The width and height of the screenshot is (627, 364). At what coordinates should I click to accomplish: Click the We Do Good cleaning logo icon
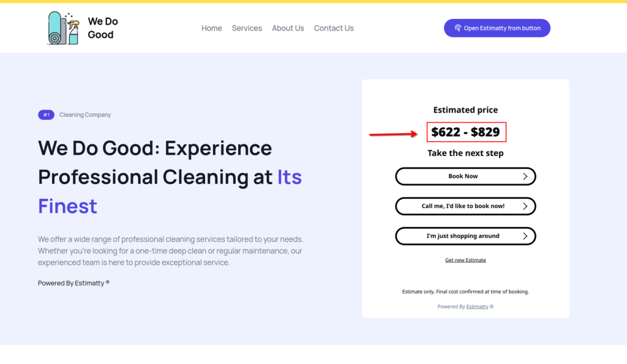click(x=63, y=28)
